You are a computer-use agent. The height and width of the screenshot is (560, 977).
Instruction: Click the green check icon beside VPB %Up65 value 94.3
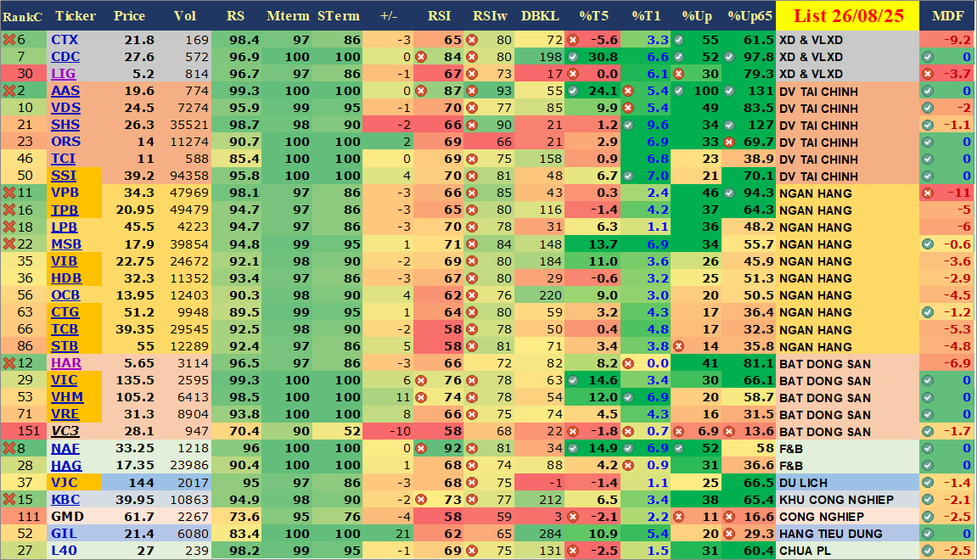pos(729,193)
